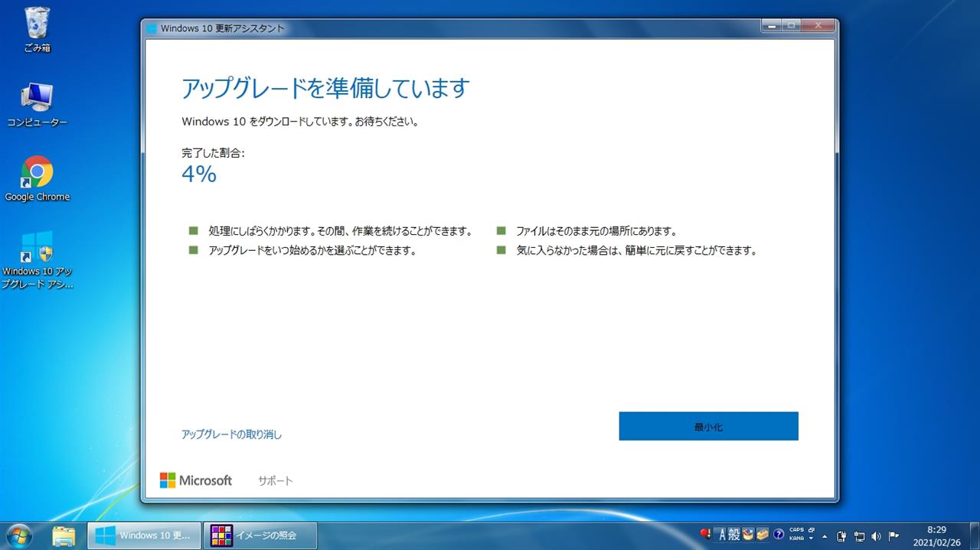Open the IME tools toolbox icon
This screenshot has height=550, width=980.
tap(763, 535)
